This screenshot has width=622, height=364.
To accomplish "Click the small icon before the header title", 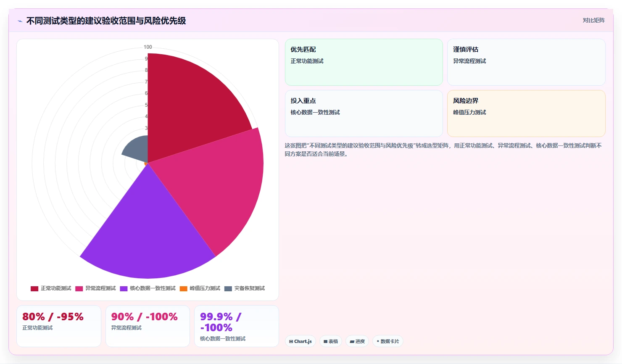I will [x=20, y=21].
